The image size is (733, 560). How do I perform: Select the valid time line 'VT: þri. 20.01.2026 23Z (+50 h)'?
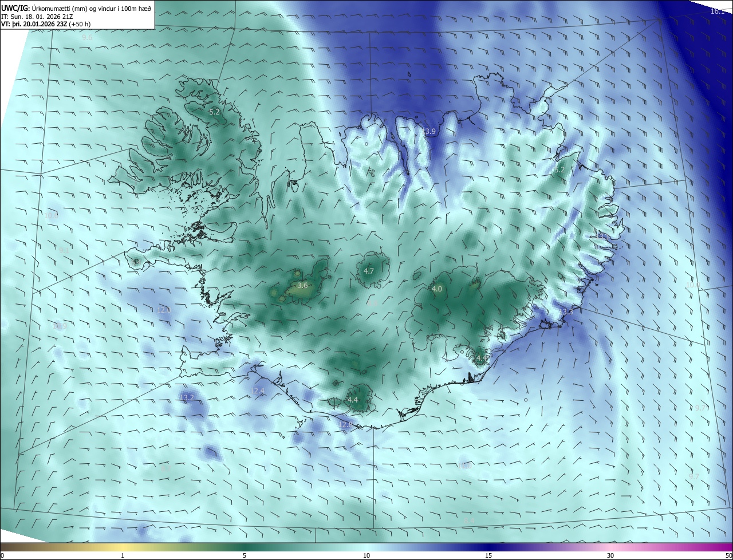click(x=46, y=24)
